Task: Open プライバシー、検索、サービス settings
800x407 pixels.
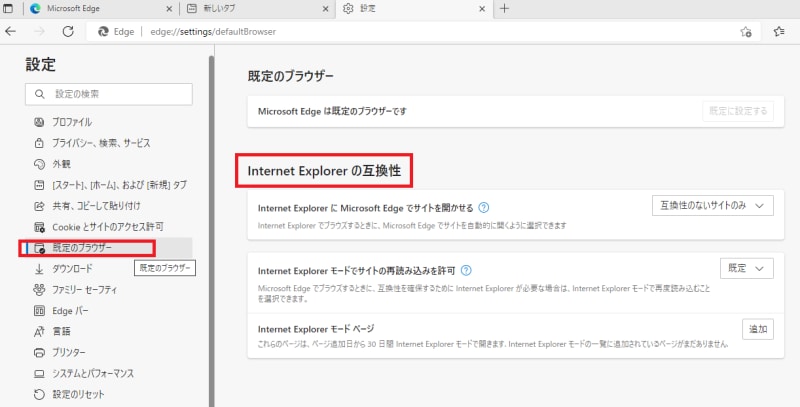Action: pos(100,143)
